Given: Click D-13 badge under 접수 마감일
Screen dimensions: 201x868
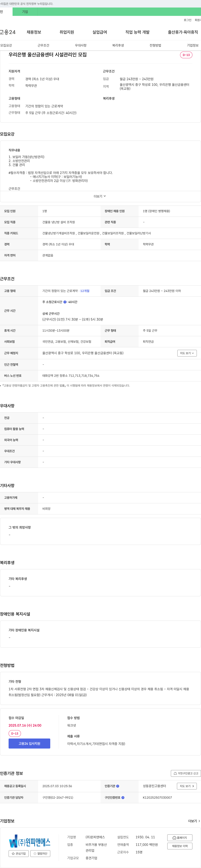Looking at the screenshot, I should 14,733.
